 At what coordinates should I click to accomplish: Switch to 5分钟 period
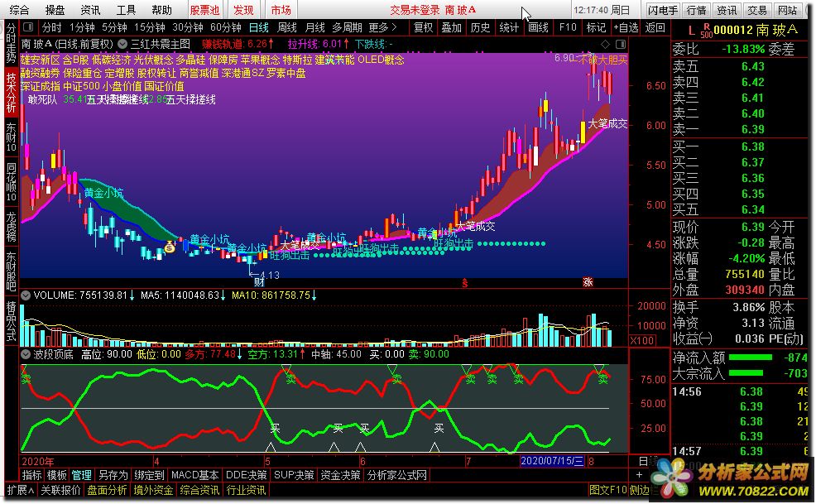[114, 27]
